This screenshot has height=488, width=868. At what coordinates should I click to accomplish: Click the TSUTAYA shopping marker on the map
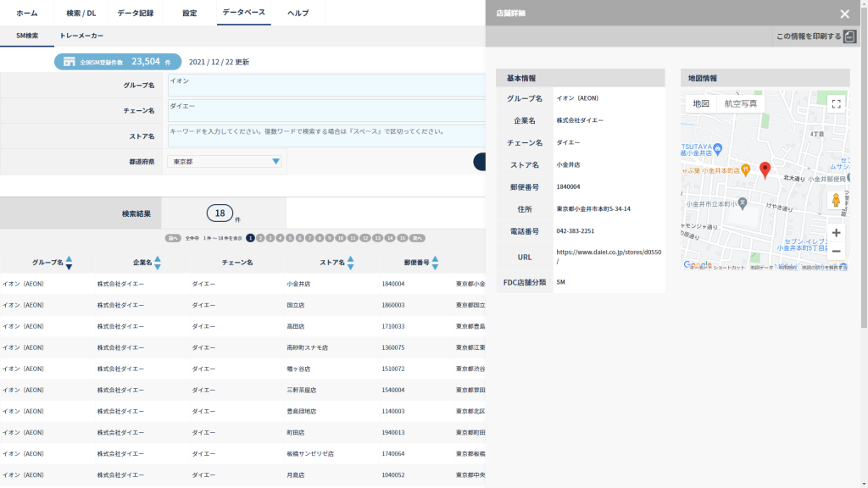pyautogui.click(x=718, y=148)
